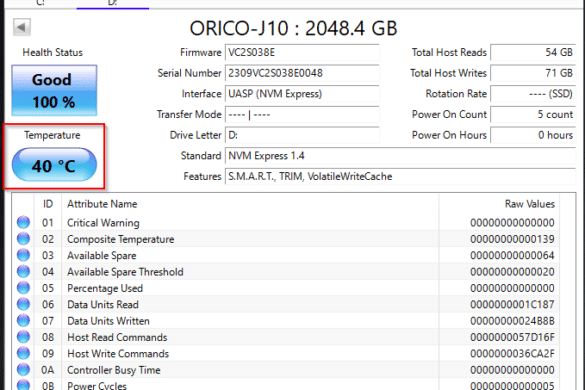The image size is (585, 390).
Task: Open the Good 100 % health status button
Action: tap(54, 90)
